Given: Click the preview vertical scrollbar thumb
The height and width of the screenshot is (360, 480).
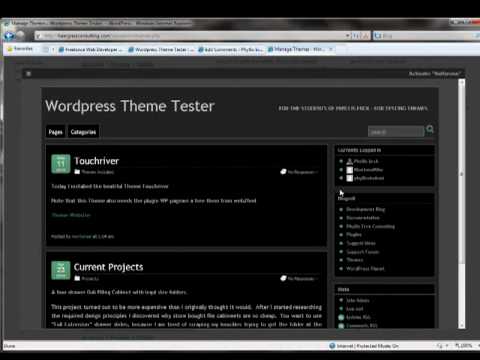Looking at the screenshot, I should 462,174.
